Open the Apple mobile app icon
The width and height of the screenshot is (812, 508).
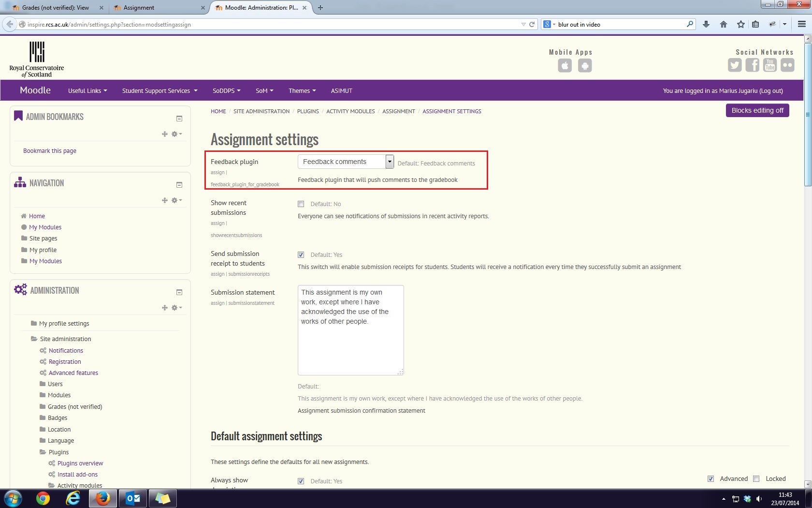click(565, 65)
